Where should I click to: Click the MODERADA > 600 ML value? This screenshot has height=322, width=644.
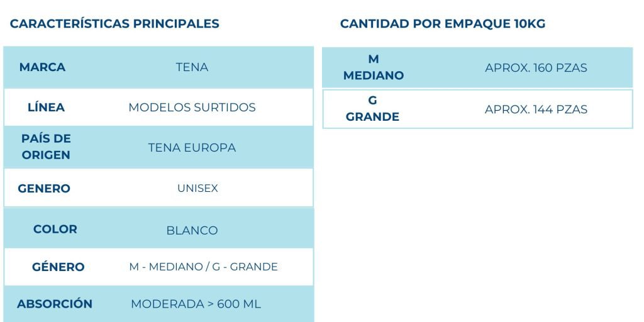tap(196, 304)
